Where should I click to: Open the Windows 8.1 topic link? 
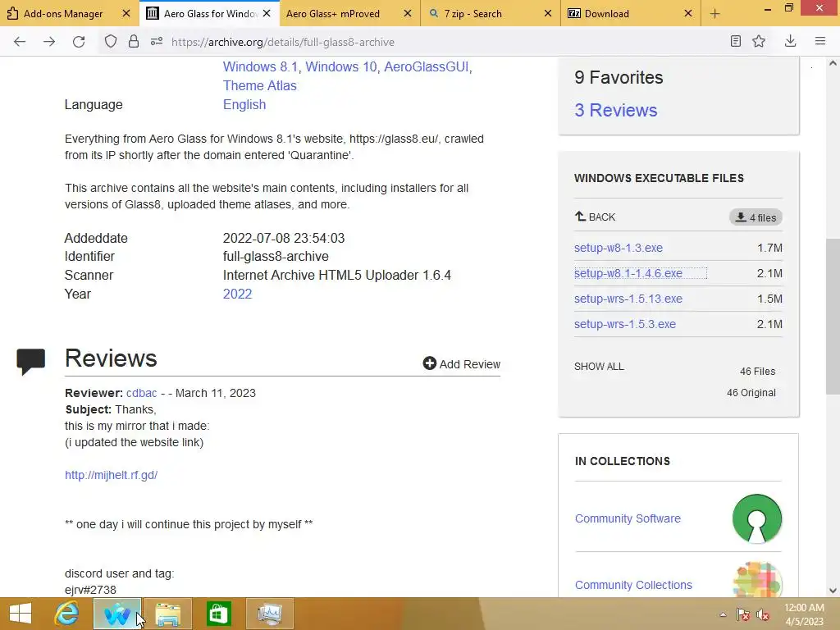tap(260, 67)
